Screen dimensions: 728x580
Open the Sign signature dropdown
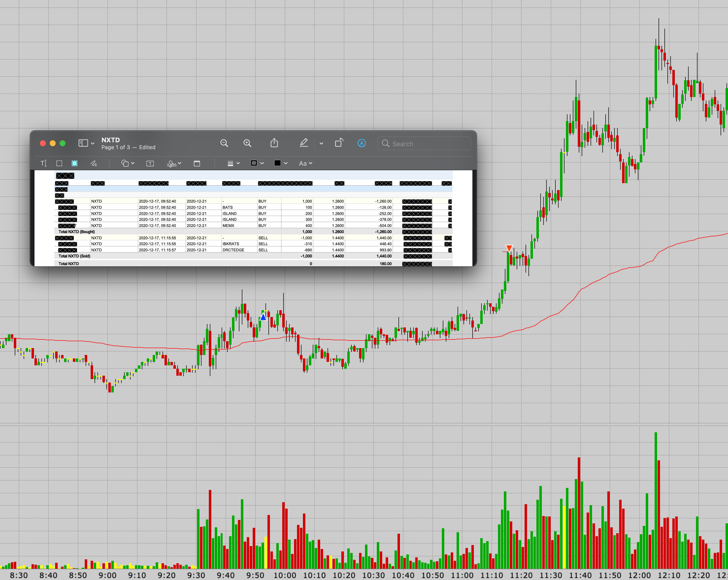[174, 163]
